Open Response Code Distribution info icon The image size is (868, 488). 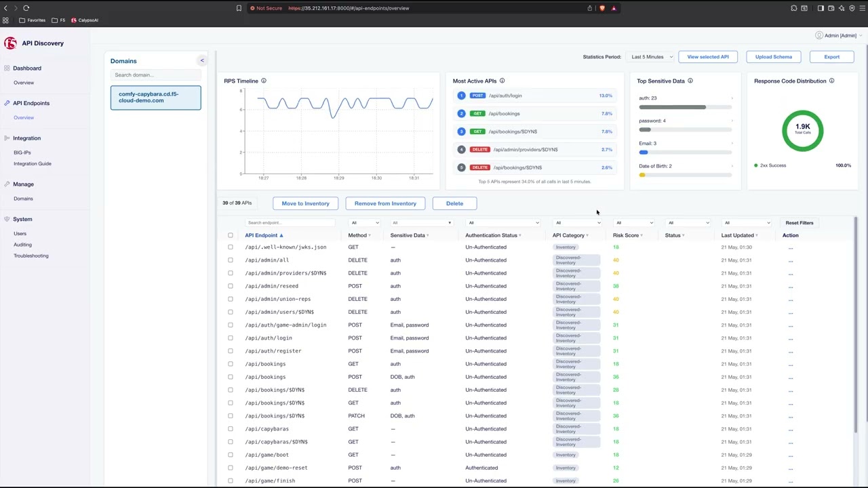point(831,81)
